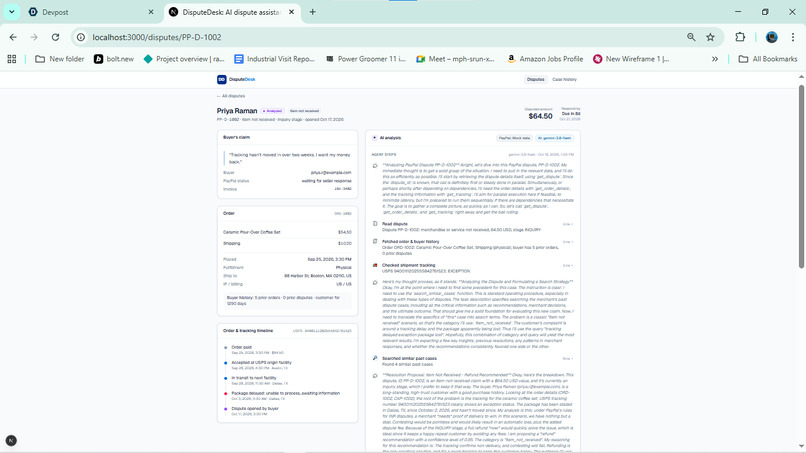Open the zoom magnifier in address bar
This screenshot has width=806, height=453.
[x=691, y=37]
